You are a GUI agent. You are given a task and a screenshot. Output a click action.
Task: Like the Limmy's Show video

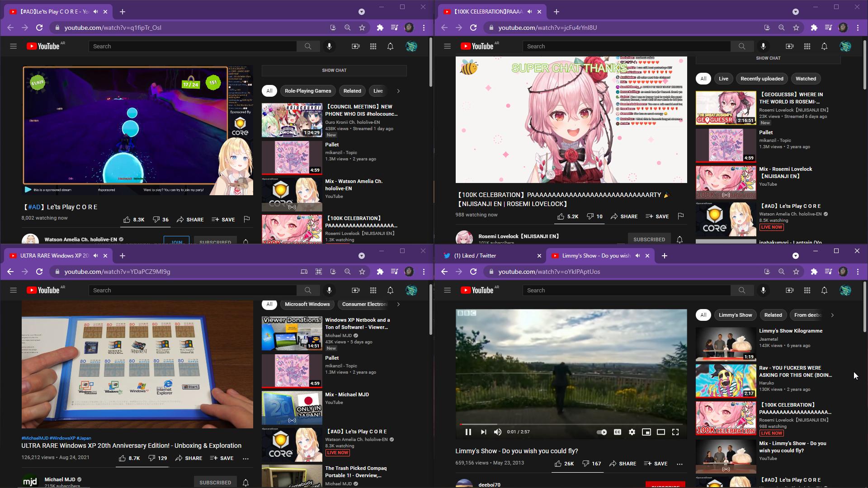tap(564, 464)
